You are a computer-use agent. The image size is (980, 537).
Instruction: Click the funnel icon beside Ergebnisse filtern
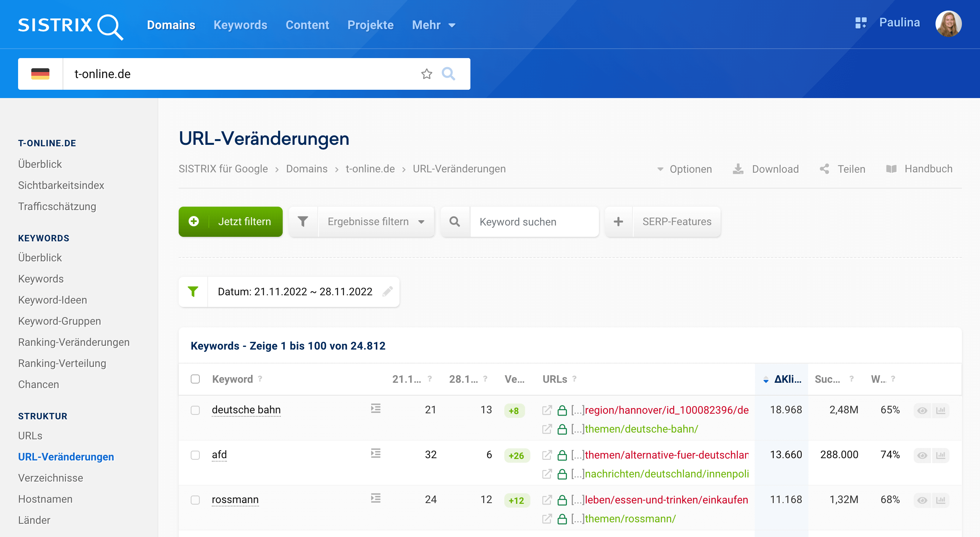(303, 221)
